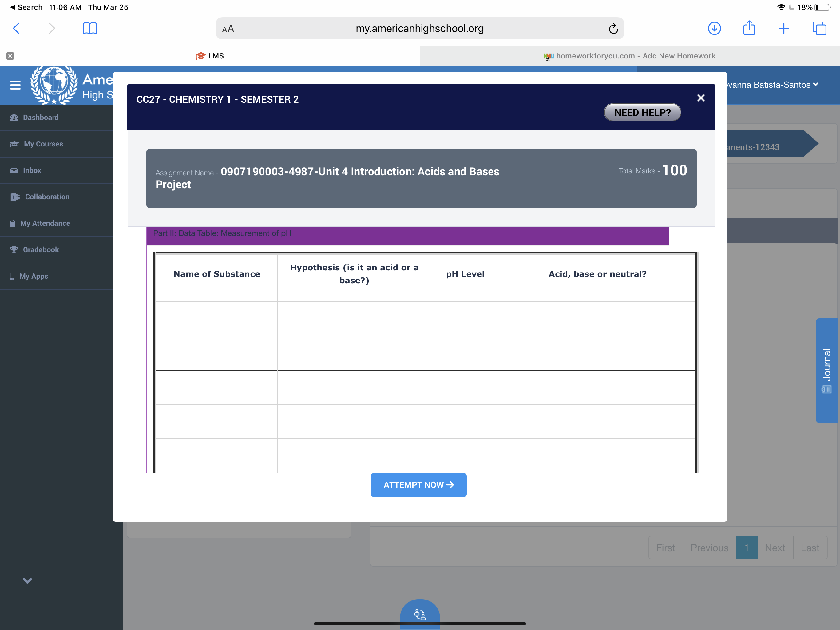Click the ATTEMPT NOW button
Viewport: 840px width, 630px height.
418,485
